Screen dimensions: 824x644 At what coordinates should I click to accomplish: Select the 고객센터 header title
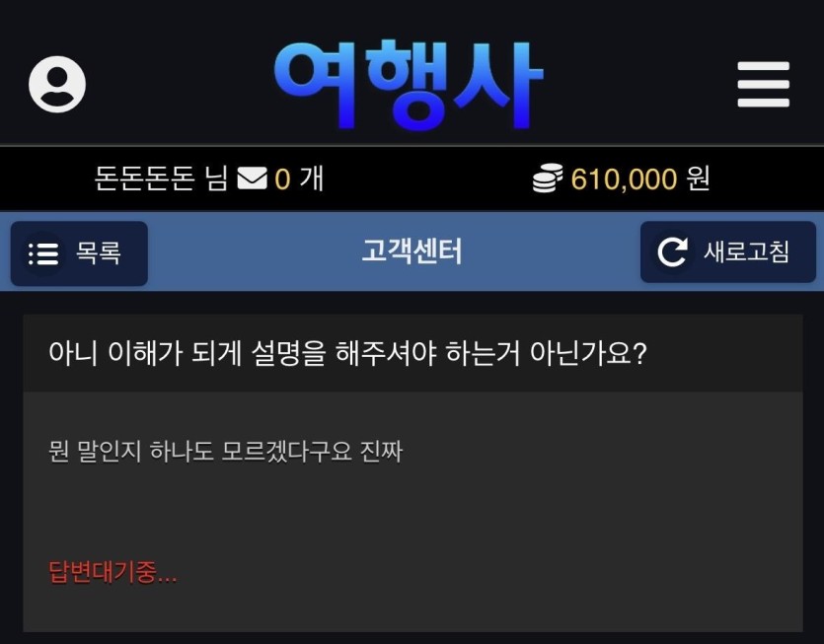point(412,251)
